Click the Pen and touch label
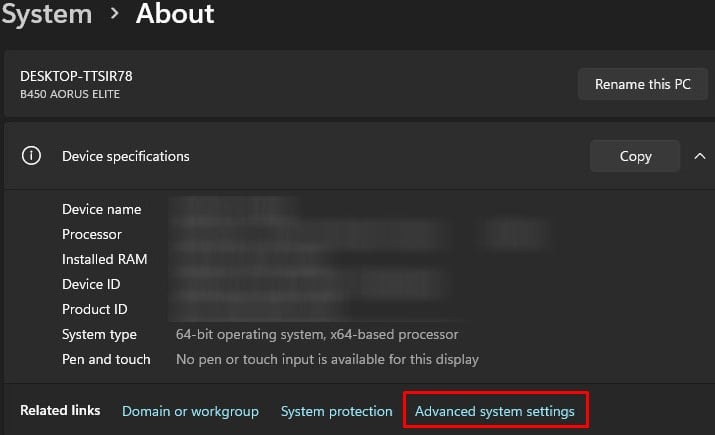Screen dimensions: 715x435 pos(106,359)
